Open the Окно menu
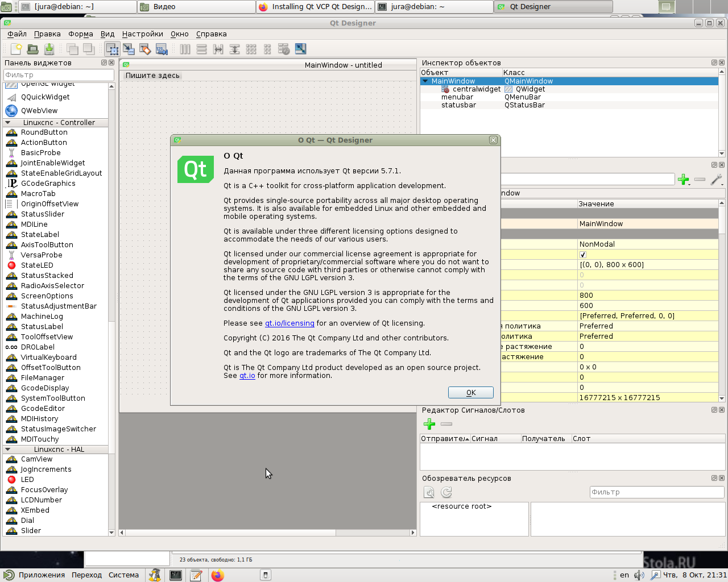 click(180, 34)
